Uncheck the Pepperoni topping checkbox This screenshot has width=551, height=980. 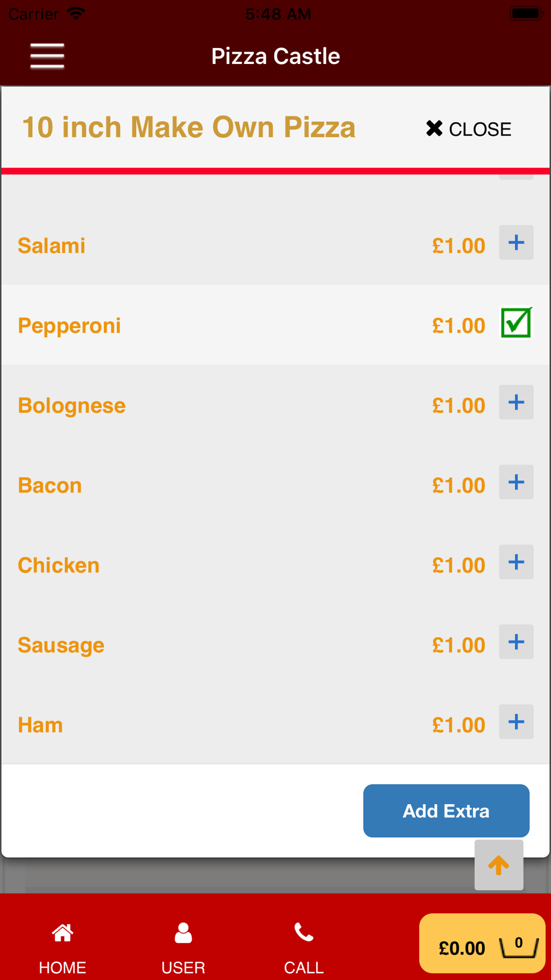coord(516,323)
